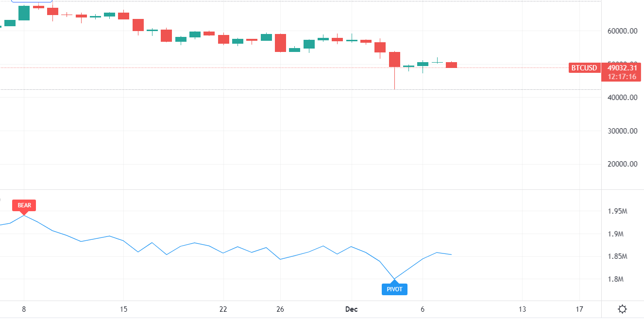This screenshot has height=319, width=644.
Task: Click the red candle with longest lower wick
Action: tap(394, 59)
